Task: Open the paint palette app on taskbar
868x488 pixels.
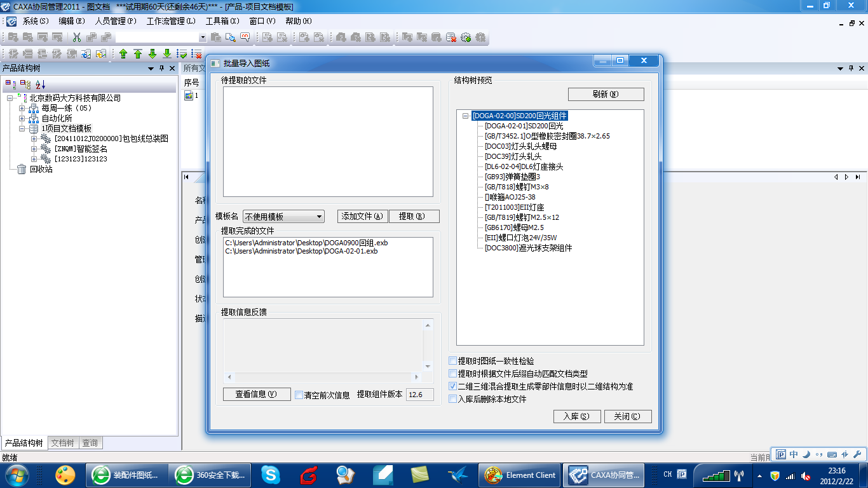Action: tap(65, 475)
